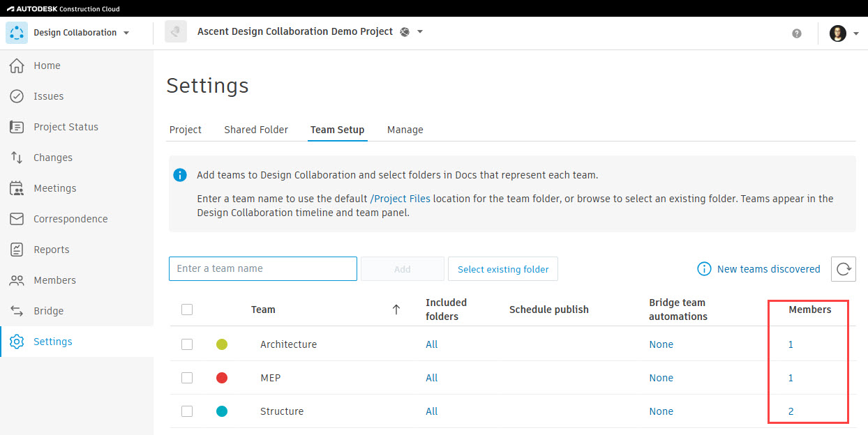
Task: Navigate to Changes in sidebar
Action: point(77,158)
